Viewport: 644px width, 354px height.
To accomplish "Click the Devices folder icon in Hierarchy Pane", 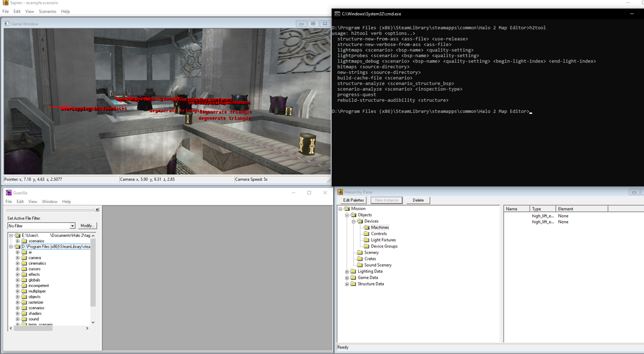I will (360, 221).
